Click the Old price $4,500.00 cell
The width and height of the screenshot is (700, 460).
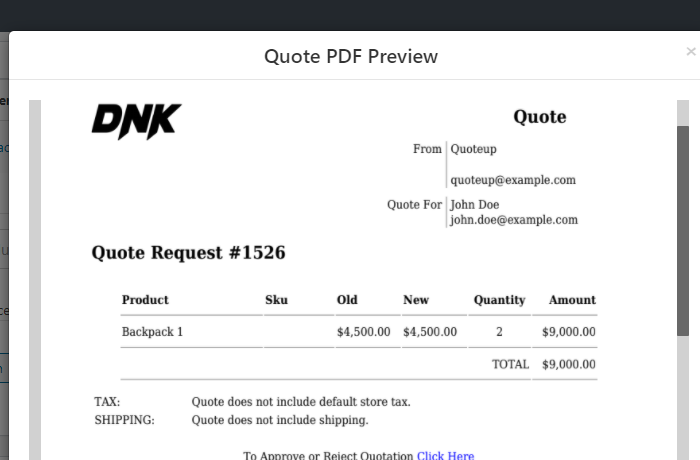click(x=363, y=332)
